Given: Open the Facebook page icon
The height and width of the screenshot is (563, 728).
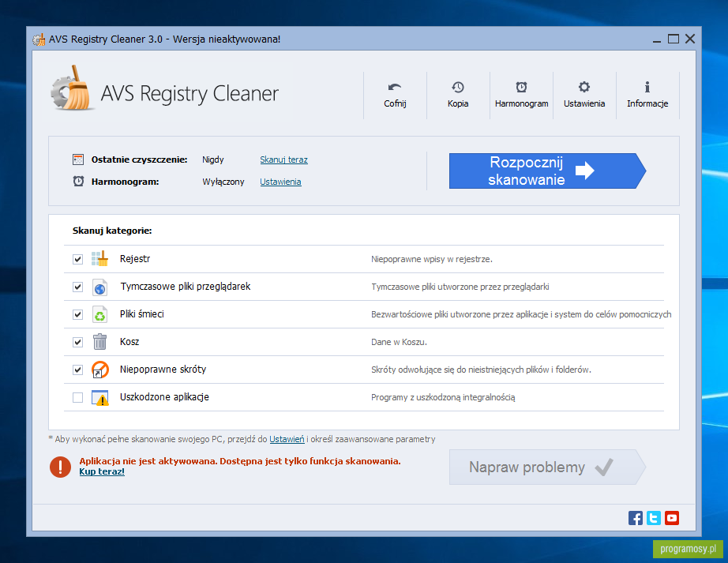Looking at the screenshot, I should (x=636, y=518).
